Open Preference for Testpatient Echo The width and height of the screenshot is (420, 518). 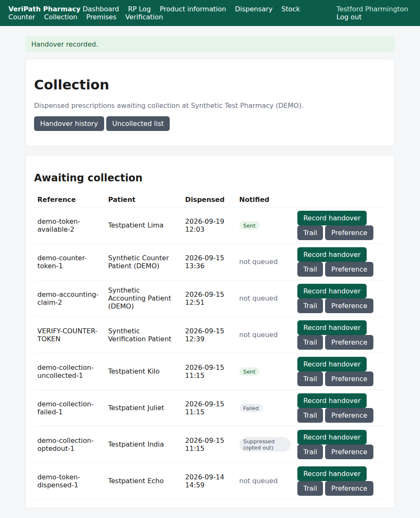point(349,488)
